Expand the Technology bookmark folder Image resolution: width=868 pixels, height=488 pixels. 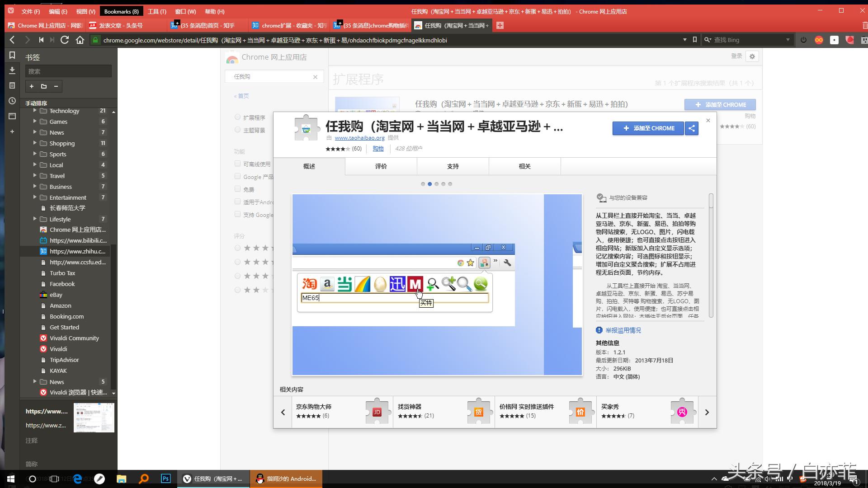click(x=35, y=111)
